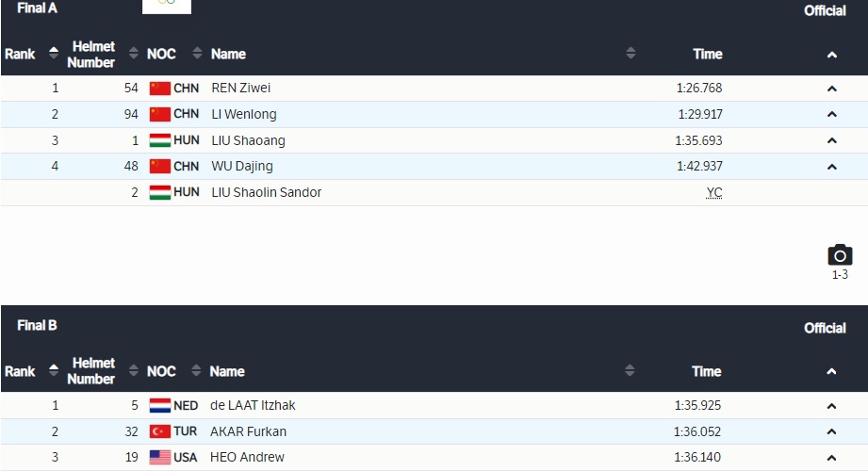Image resolution: width=868 pixels, height=471 pixels.
Task: Click the photo finish camera icon
Action: click(x=840, y=255)
